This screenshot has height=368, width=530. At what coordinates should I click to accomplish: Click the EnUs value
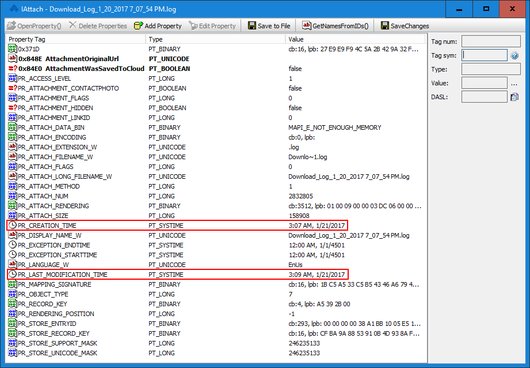coord(295,265)
